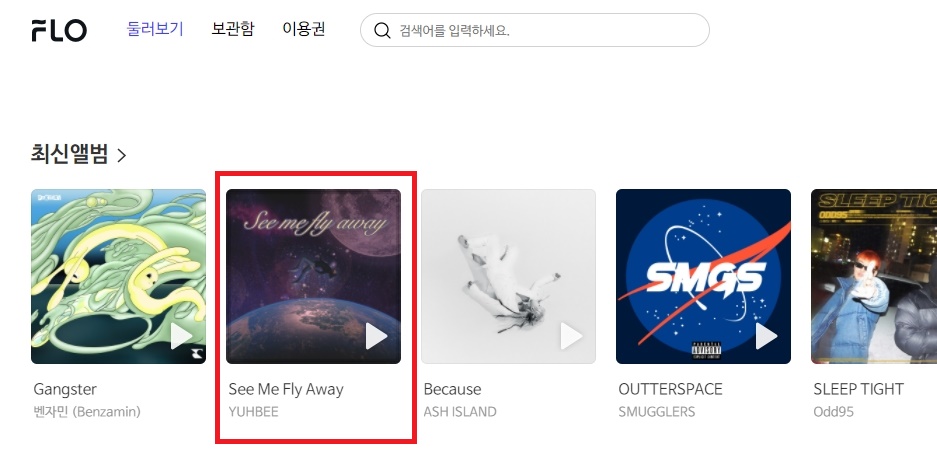Go to the 이용권 menu
Screen dimensions: 937x454
click(304, 29)
